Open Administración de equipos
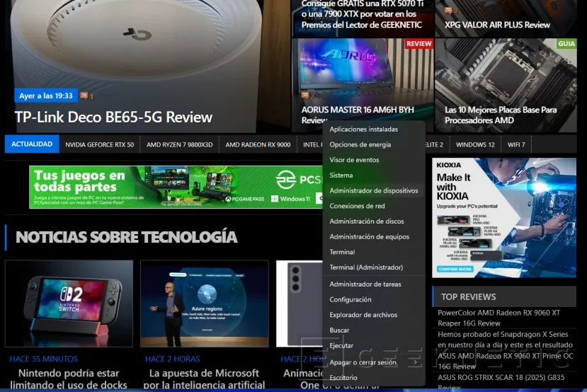 coord(374,236)
